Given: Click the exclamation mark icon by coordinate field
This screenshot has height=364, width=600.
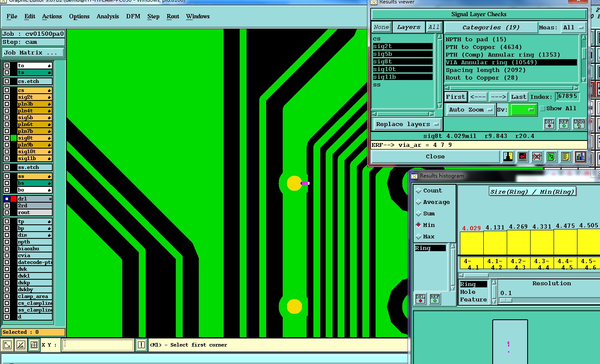Looking at the screenshot, I should point(141,345).
